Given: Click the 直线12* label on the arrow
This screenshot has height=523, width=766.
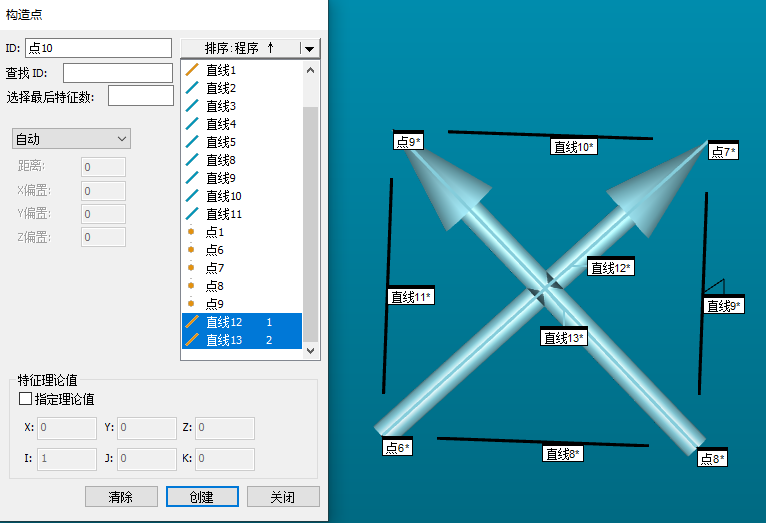Looking at the screenshot, I should tap(610, 268).
